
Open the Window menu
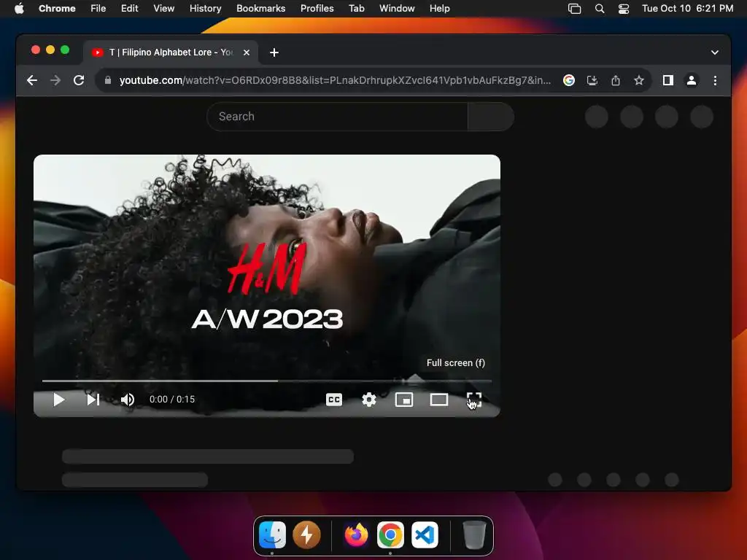pyautogui.click(x=397, y=8)
